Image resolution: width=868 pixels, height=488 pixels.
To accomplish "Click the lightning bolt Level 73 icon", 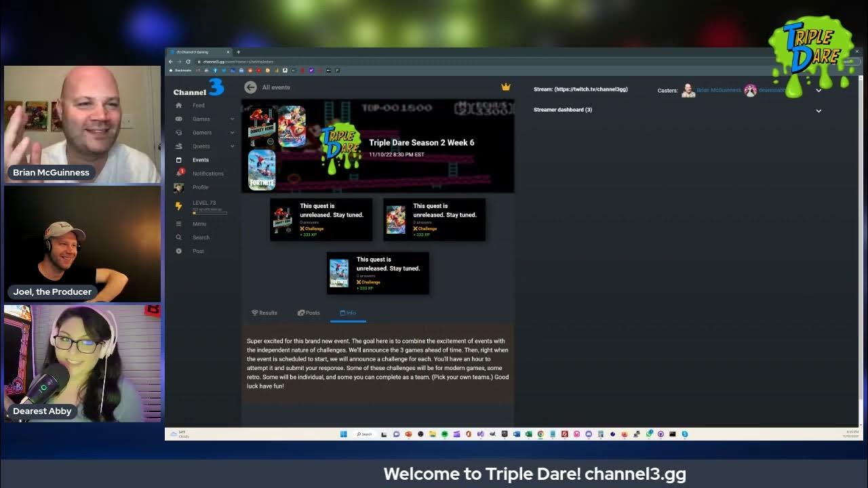I will 179,205.
